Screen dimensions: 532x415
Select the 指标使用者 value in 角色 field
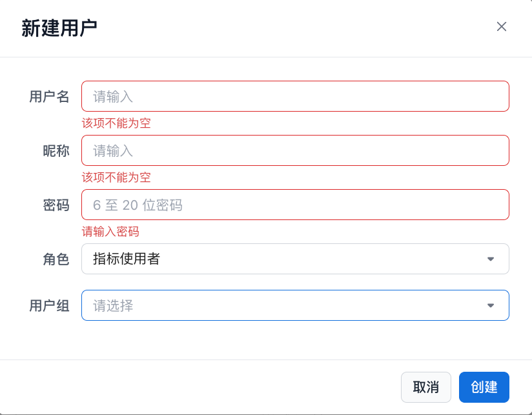coord(127,259)
